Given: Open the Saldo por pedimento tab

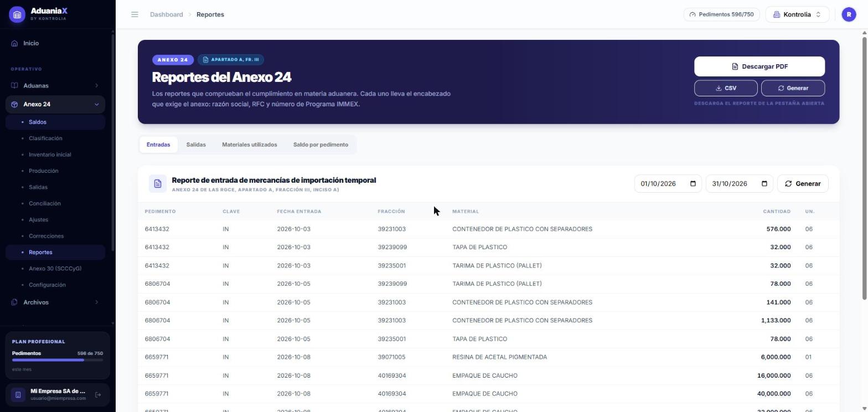Looking at the screenshot, I should pyautogui.click(x=321, y=145).
